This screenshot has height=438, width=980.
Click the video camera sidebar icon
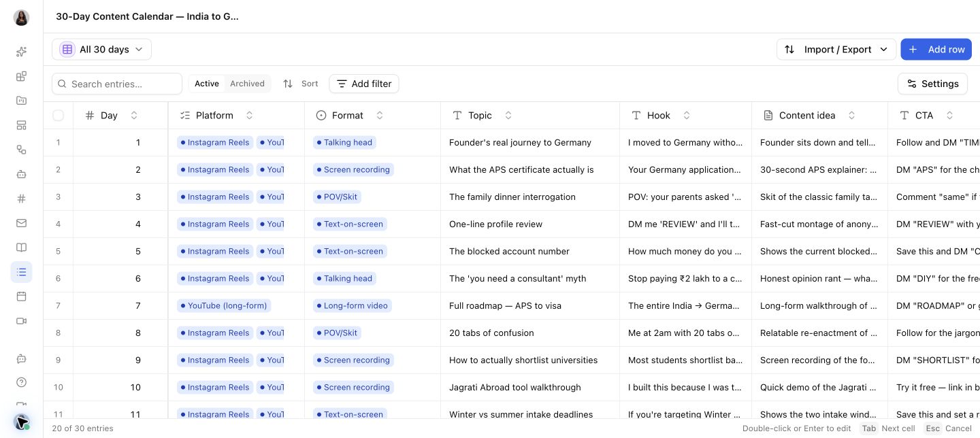click(x=21, y=321)
